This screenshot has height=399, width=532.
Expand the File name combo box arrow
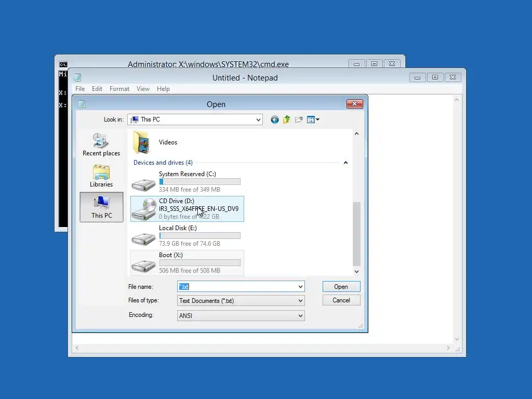coord(300,287)
